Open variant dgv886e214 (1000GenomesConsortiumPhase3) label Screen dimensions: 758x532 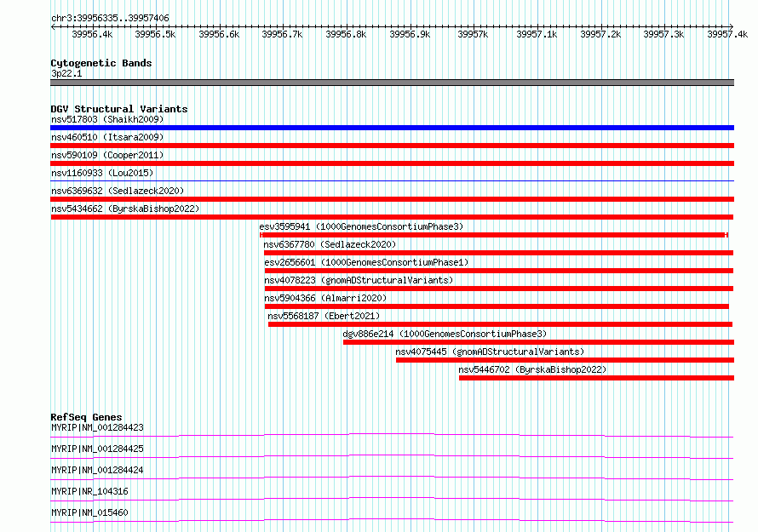[445, 334]
